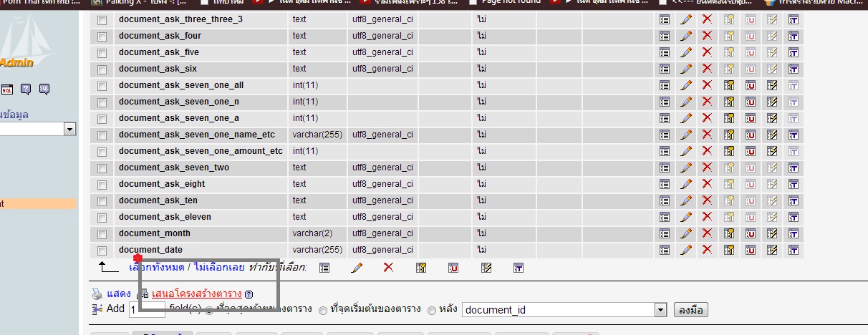The height and width of the screenshot is (335, 868).
Task: Click 'ไม่เลือกเลย' unselect all link
Action: click(218, 267)
